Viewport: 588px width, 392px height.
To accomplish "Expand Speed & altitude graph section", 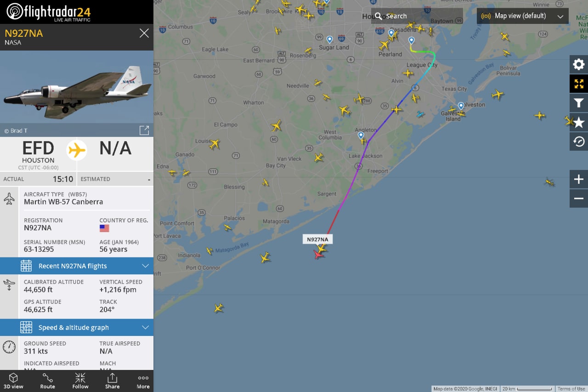I will [x=77, y=327].
